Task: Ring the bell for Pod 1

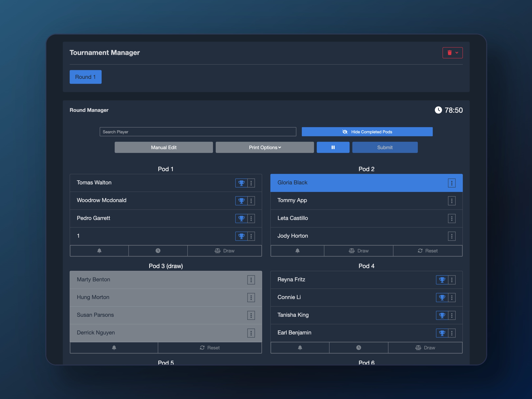Action: point(99,251)
